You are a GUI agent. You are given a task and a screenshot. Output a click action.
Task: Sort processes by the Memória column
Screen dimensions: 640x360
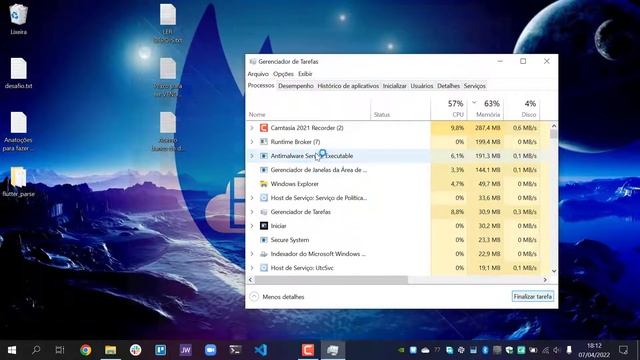pyautogui.click(x=485, y=108)
